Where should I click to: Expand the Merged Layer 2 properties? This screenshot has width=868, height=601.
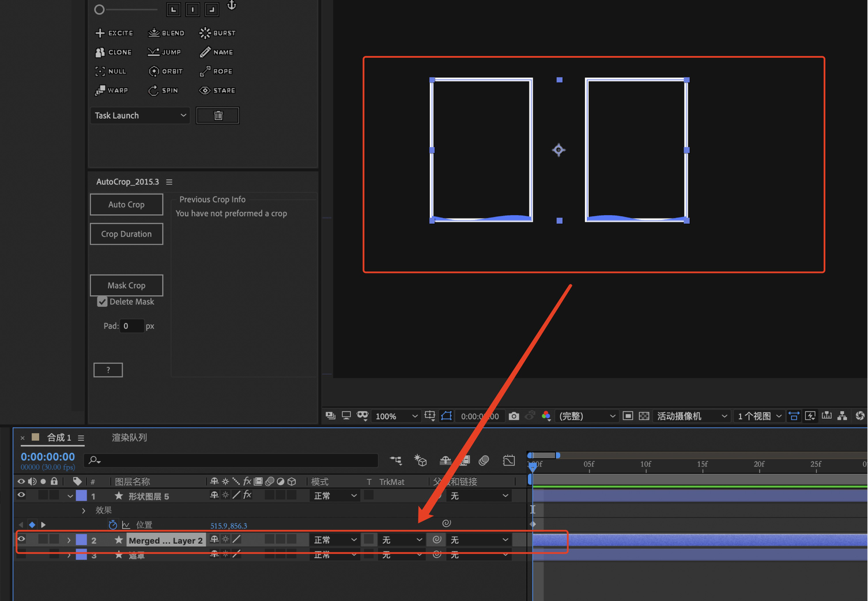coord(69,540)
